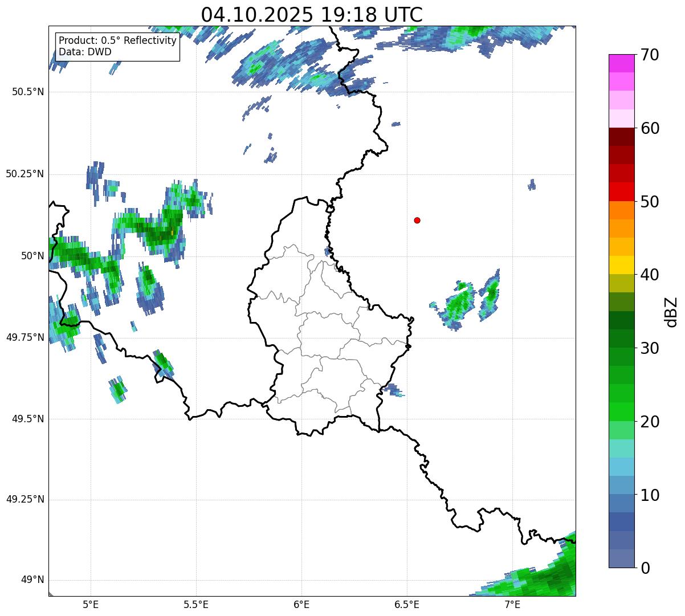Click the 7°E longitude label
This screenshot has width=685, height=616.
coord(512,604)
